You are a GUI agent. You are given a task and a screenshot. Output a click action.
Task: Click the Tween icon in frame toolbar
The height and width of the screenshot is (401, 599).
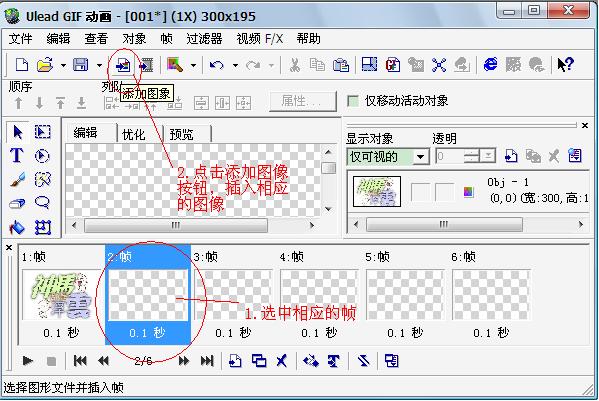[311, 361]
